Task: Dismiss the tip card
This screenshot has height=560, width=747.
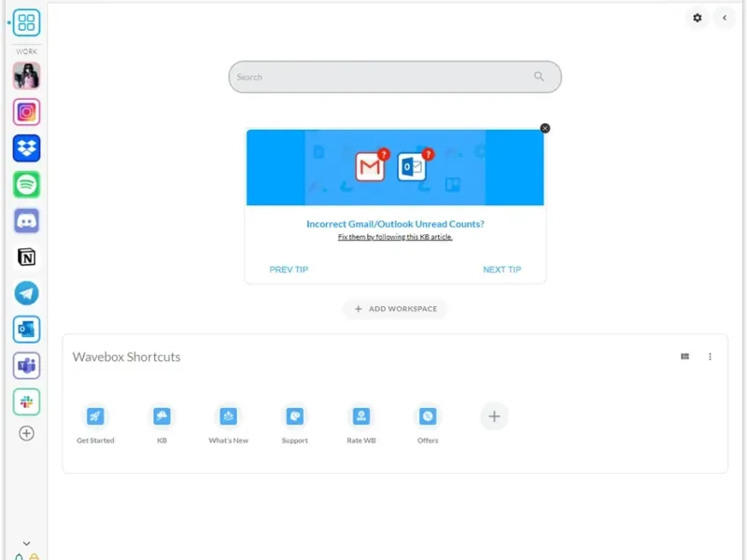Action: click(545, 128)
